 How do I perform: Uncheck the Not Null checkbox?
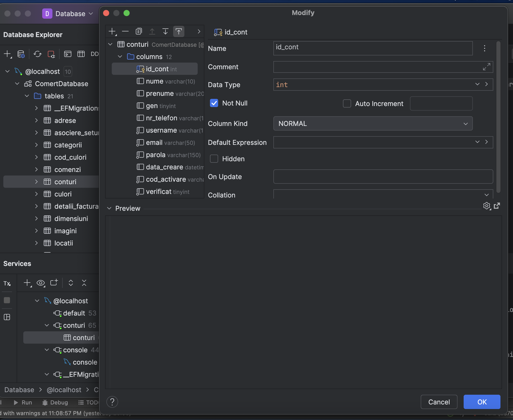214,103
